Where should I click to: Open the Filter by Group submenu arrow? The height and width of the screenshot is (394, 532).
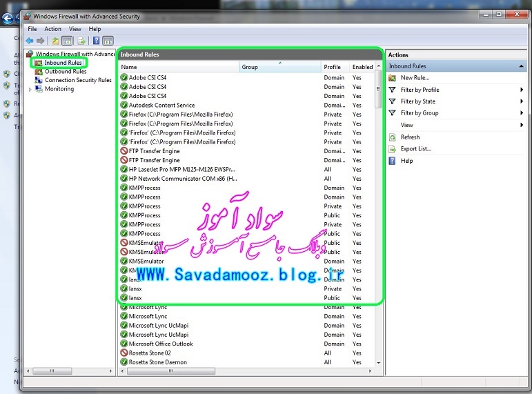[x=522, y=112]
